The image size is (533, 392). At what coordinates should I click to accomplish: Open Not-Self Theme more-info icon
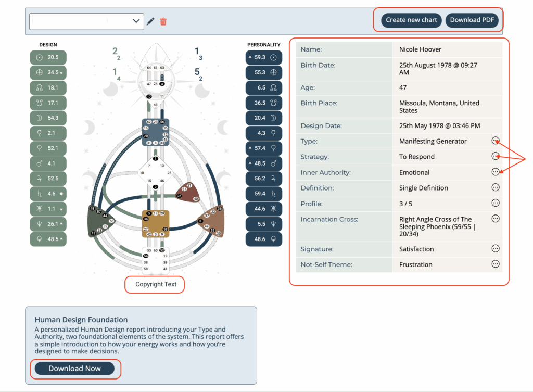pos(496,264)
